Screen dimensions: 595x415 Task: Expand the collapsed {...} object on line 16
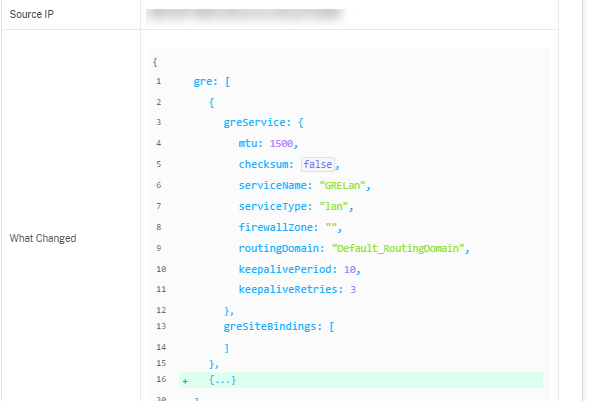[x=222, y=380]
